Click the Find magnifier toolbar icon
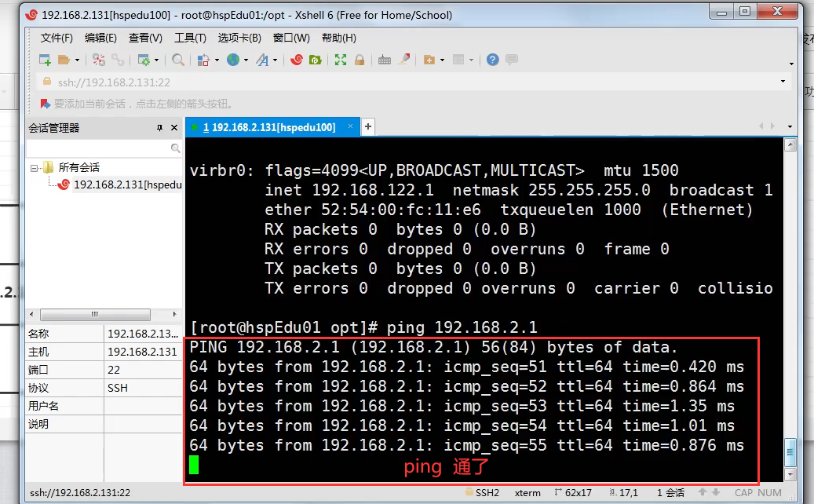The width and height of the screenshot is (814, 504). coord(178,60)
